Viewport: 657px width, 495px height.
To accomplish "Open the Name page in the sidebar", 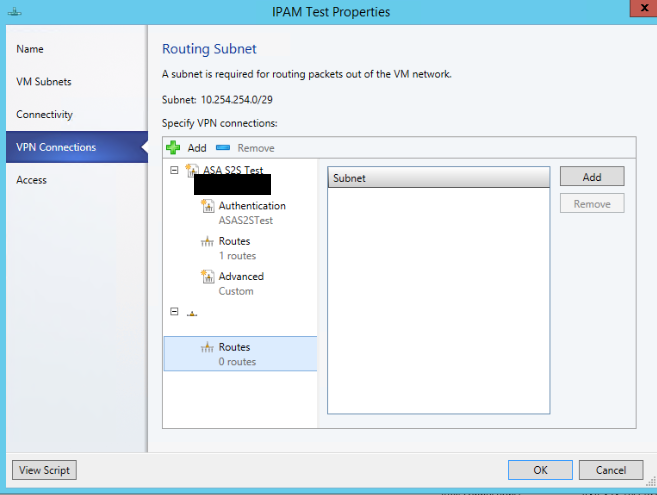I will coord(30,49).
